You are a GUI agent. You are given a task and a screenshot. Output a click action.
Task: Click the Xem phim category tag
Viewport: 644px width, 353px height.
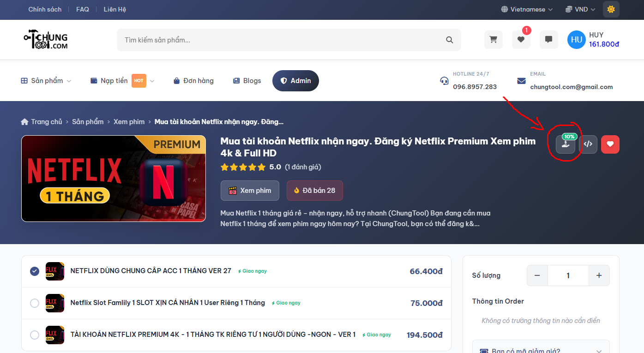point(250,191)
